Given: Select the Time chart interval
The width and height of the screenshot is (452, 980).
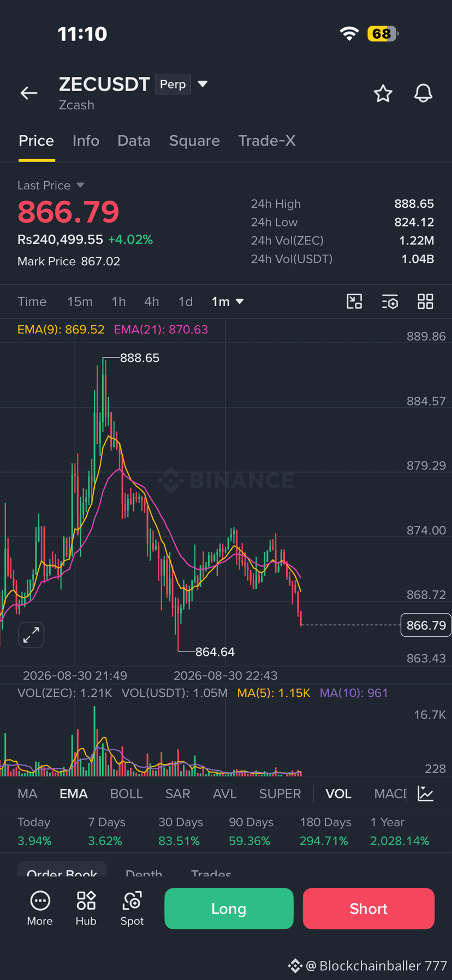Looking at the screenshot, I should click(x=32, y=302).
